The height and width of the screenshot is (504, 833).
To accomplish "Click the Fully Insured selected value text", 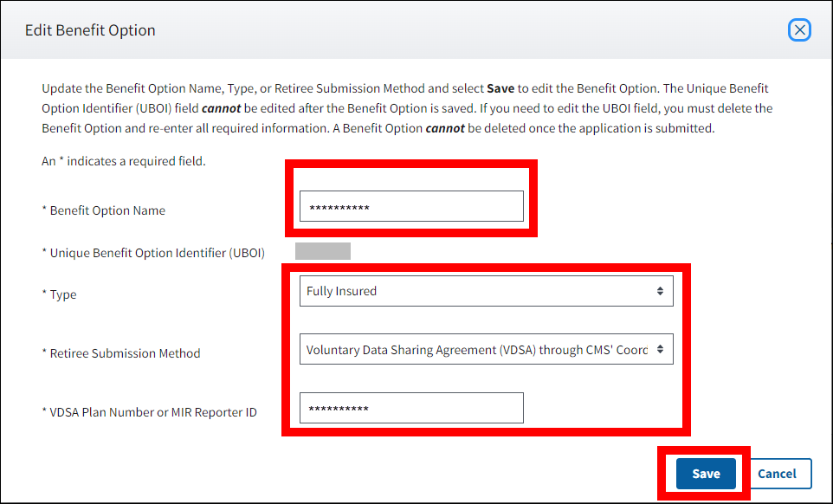I will (342, 291).
